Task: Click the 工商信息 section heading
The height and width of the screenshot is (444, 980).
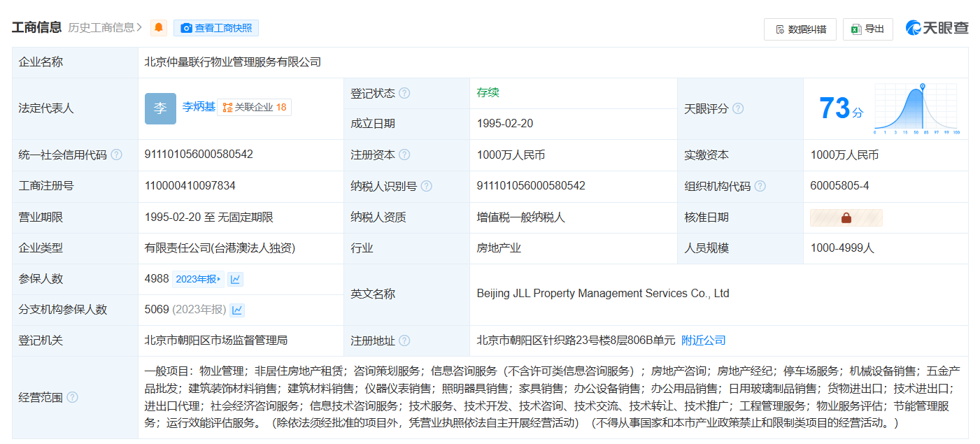Action: tap(36, 28)
